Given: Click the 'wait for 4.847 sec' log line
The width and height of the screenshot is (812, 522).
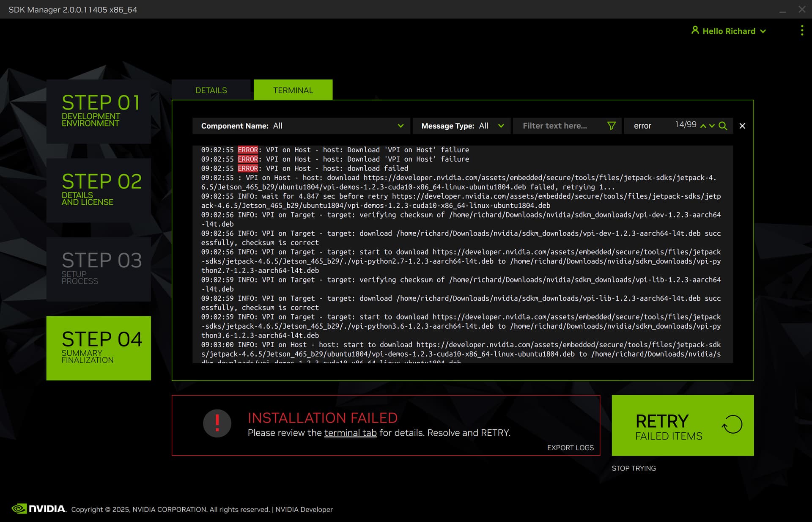Looking at the screenshot, I should (461, 201).
